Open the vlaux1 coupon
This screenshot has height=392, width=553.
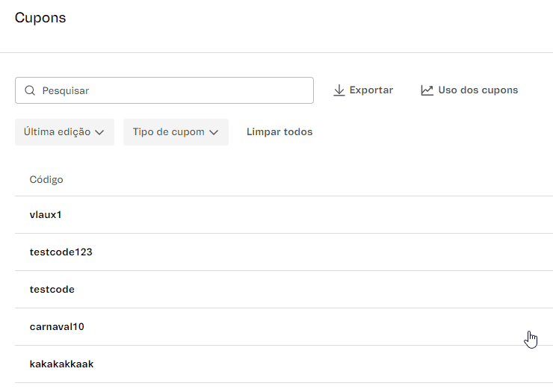click(46, 215)
